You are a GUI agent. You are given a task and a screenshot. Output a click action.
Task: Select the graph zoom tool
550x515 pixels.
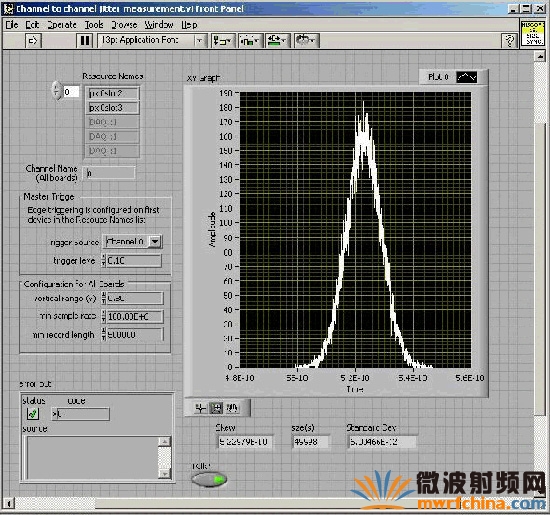click(216, 408)
